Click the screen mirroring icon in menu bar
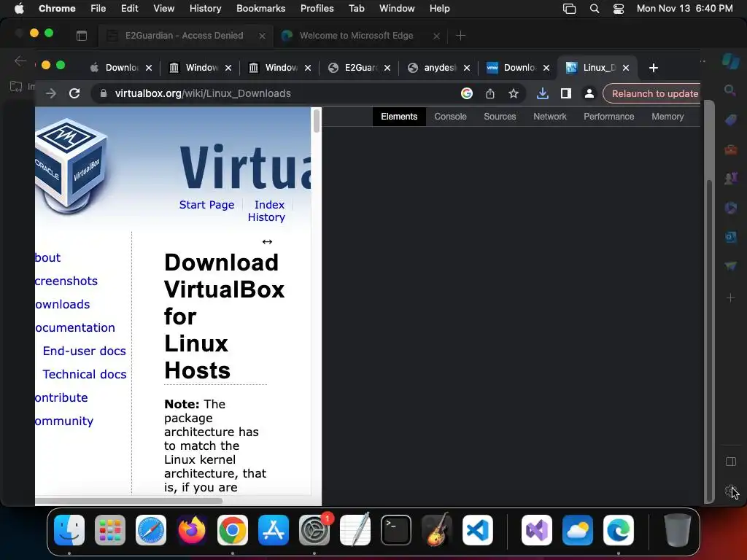747x560 pixels. click(569, 9)
